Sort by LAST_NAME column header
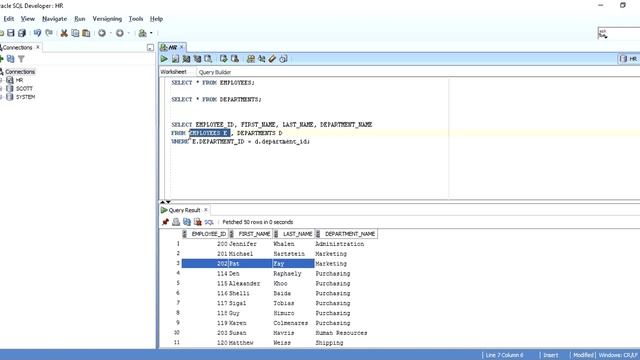The height and width of the screenshot is (360, 640). (294, 234)
